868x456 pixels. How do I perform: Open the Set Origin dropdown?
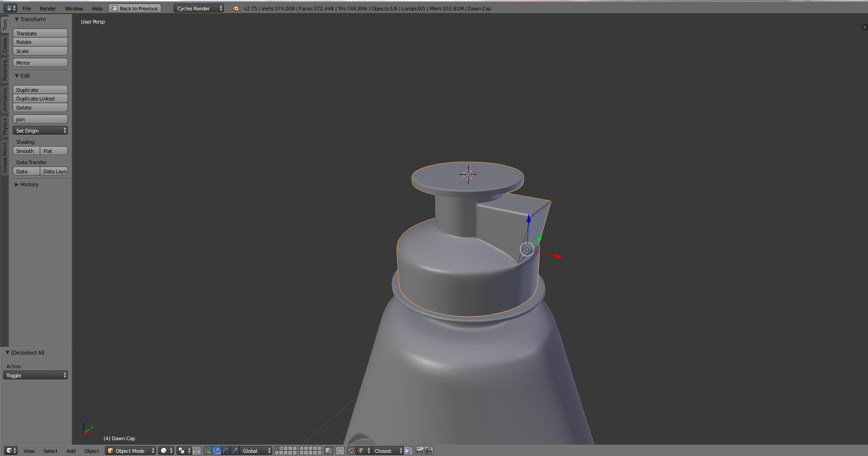(x=40, y=130)
